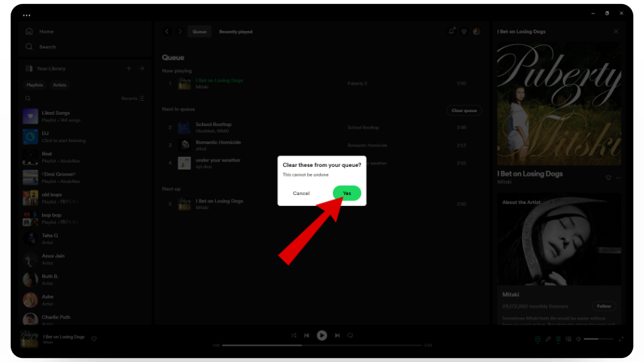This screenshot has height=362, width=644.
Task: Skip to previous track
Action: (x=307, y=335)
